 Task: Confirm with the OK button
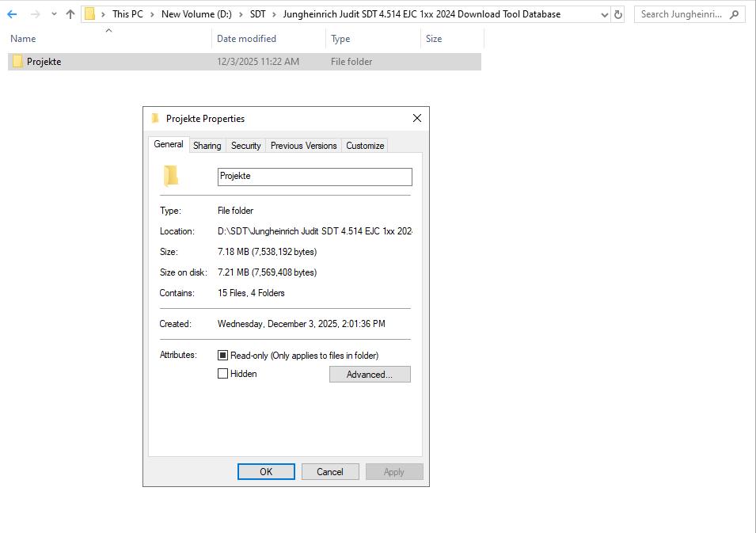tap(266, 472)
